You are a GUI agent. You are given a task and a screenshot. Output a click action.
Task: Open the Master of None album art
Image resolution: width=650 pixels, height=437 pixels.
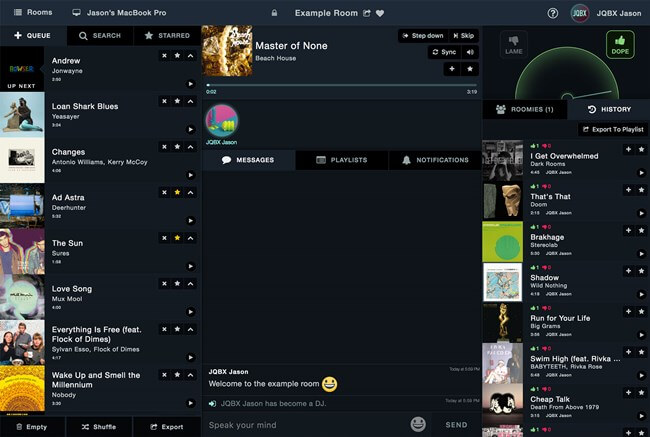point(227,51)
